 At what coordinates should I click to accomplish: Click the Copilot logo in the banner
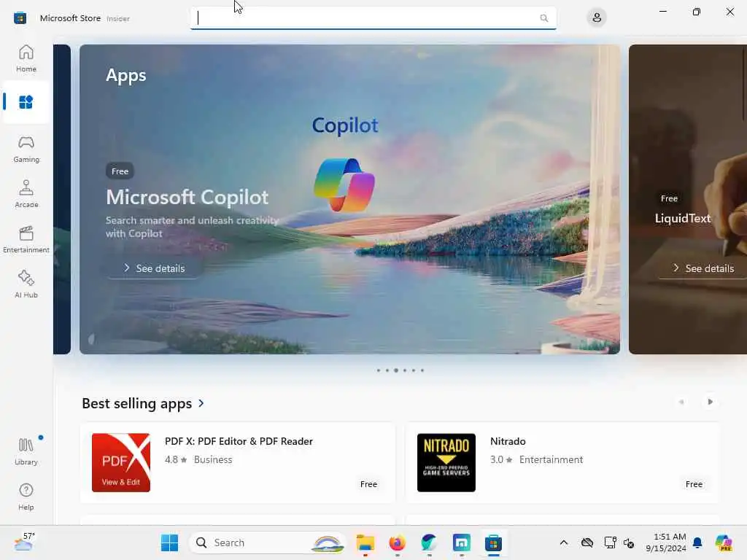[344, 184]
